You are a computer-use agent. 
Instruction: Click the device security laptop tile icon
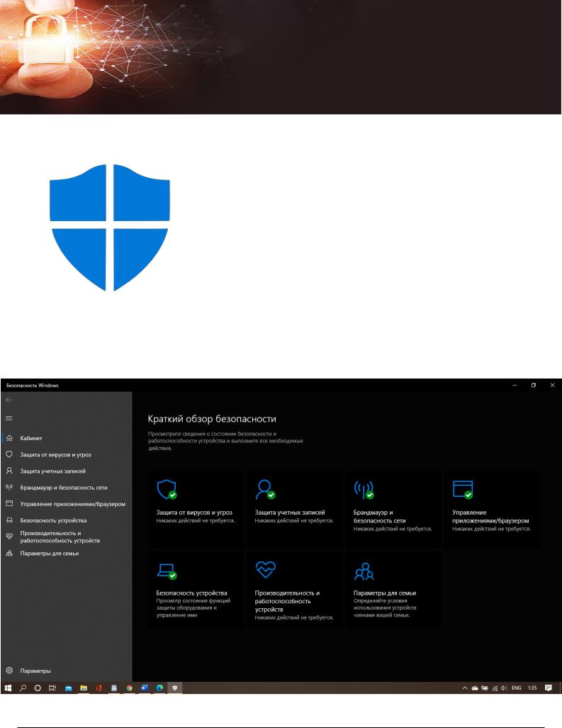coord(166,570)
